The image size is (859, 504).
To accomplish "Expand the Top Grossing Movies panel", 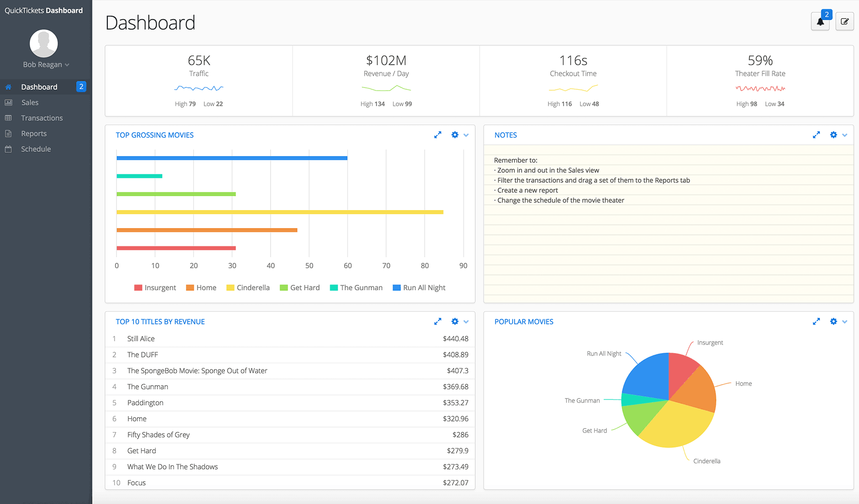I will tap(438, 135).
